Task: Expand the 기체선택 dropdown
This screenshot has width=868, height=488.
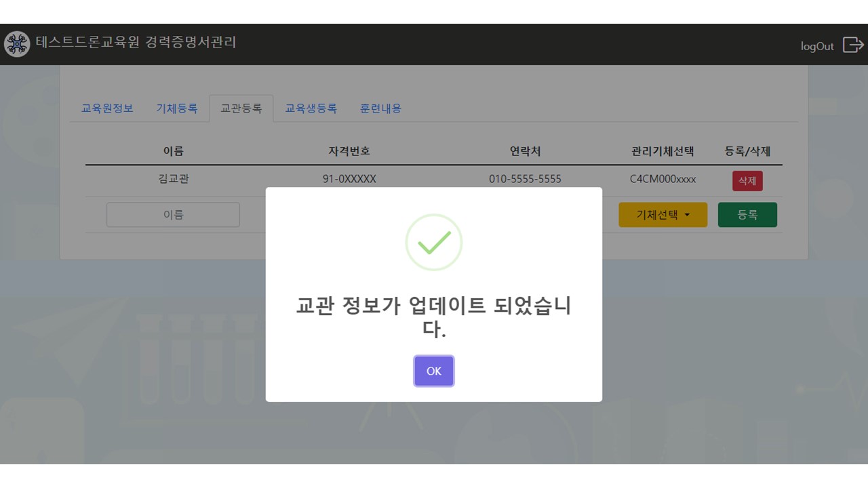Action: point(663,215)
